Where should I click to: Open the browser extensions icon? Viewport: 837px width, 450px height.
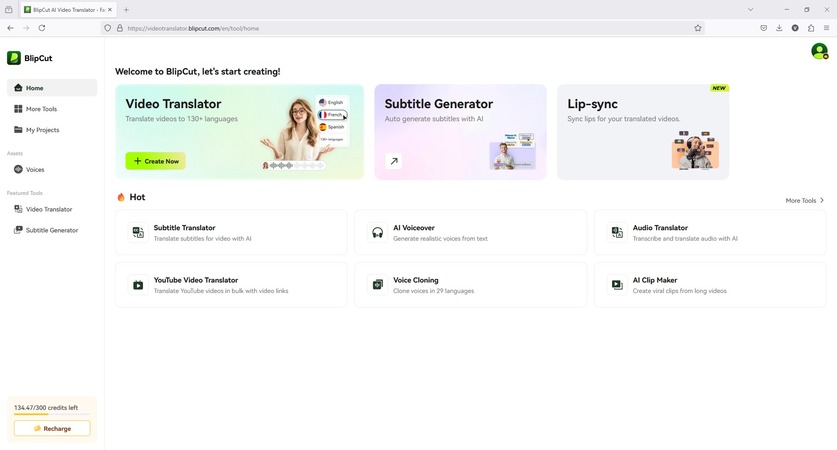[x=811, y=28]
